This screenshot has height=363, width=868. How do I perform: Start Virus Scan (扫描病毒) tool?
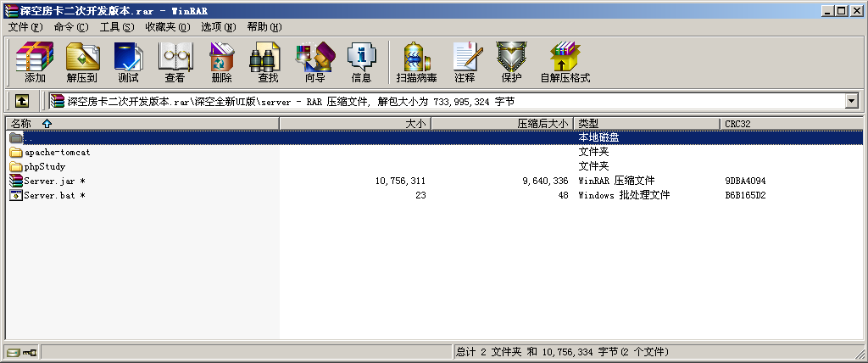point(416,62)
